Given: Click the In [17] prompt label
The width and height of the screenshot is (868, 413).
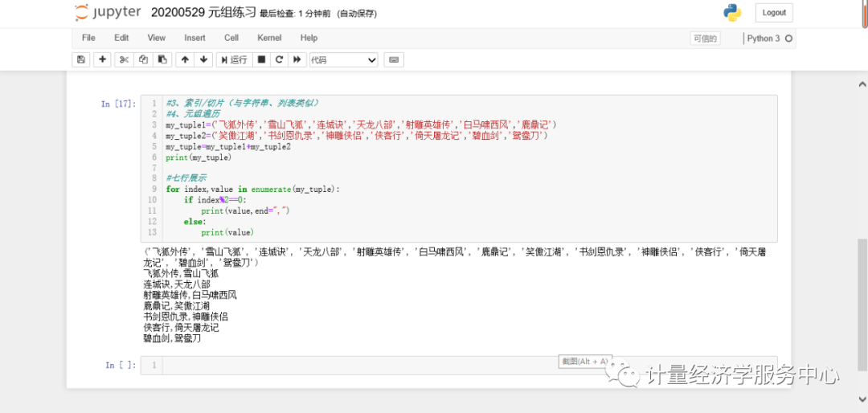Looking at the screenshot, I should click(118, 104).
